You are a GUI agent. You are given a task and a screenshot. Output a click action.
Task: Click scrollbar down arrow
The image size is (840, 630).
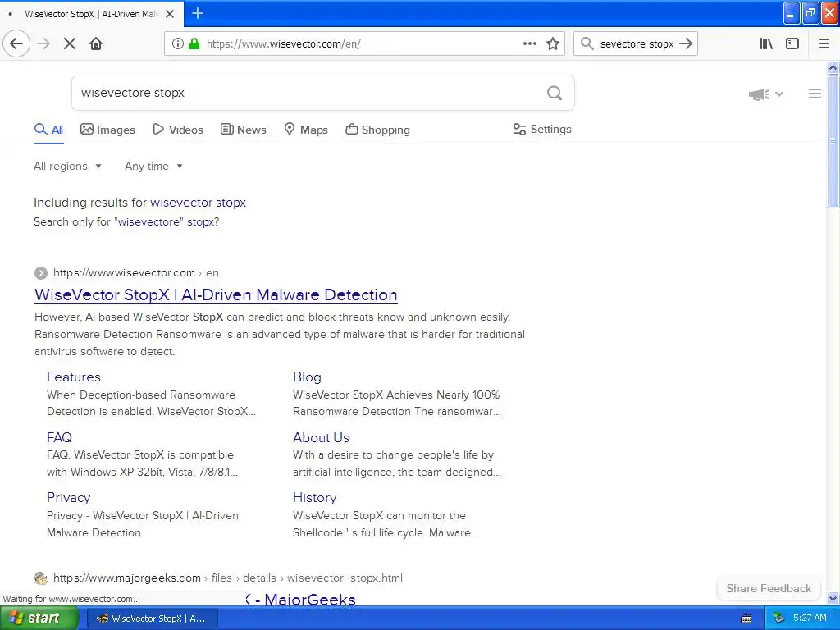[833, 598]
